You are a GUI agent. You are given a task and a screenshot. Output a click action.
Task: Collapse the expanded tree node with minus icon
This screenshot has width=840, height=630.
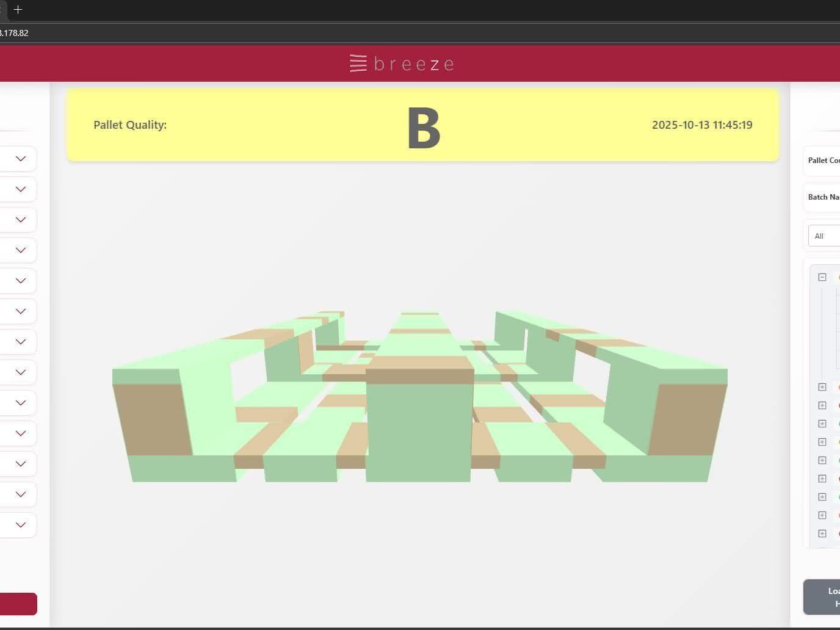click(822, 277)
